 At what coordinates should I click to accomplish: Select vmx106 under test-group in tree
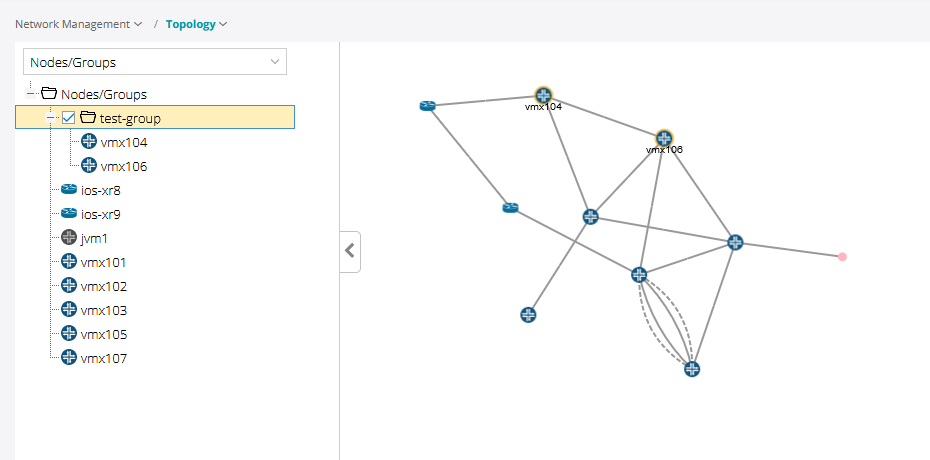124,166
